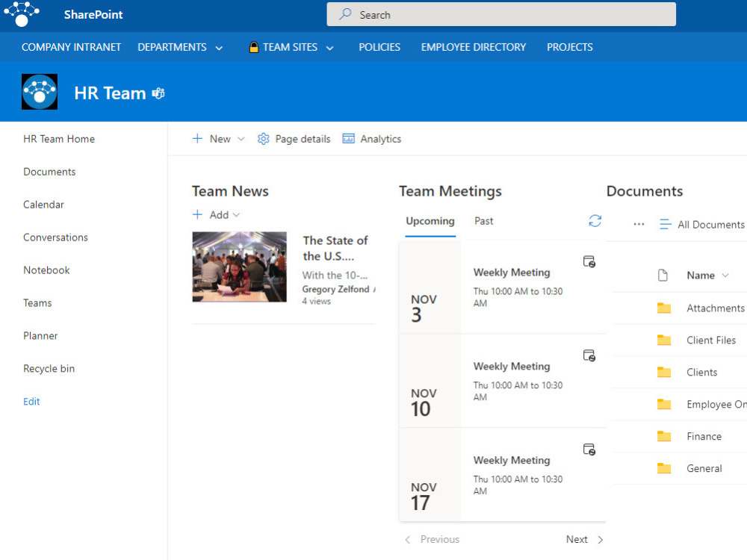Screen dimensions: 747x560
Task: Add Nov 10 Weekly Meeting to calendar icon
Action: (589, 355)
